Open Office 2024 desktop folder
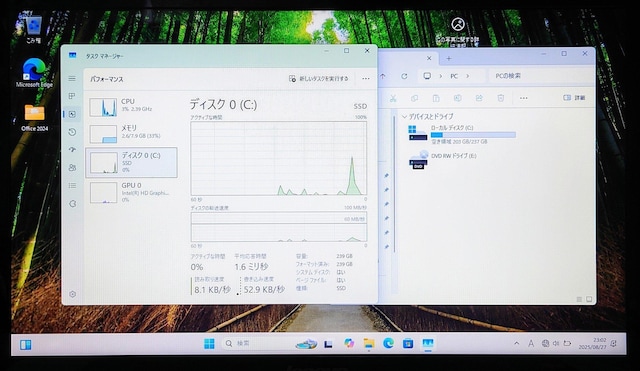640x371 pixels. [34, 118]
